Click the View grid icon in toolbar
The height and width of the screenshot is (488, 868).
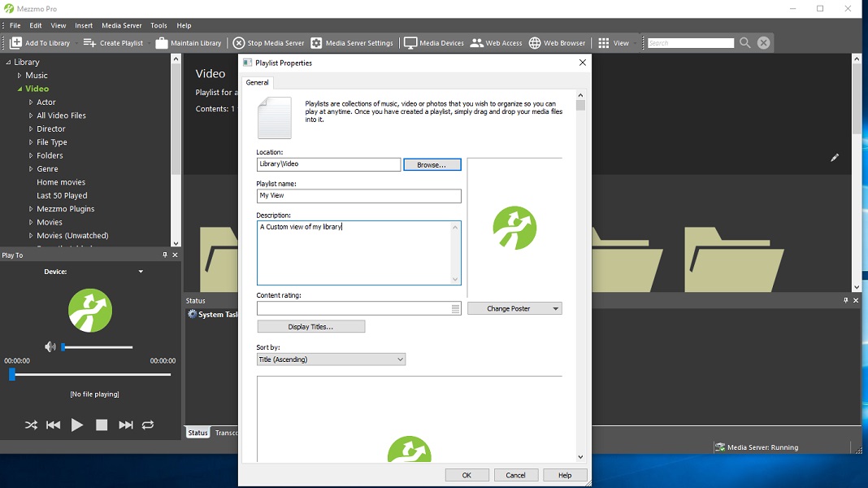603,42
